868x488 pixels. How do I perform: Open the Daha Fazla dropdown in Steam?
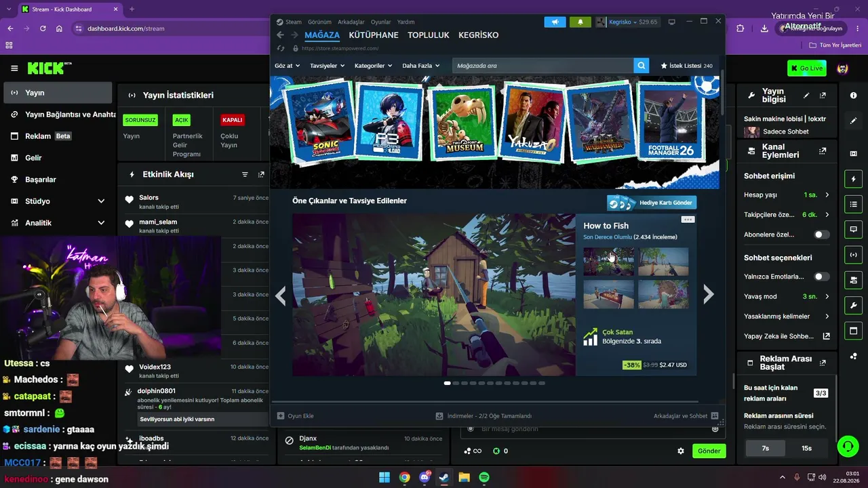click(421, 66)
